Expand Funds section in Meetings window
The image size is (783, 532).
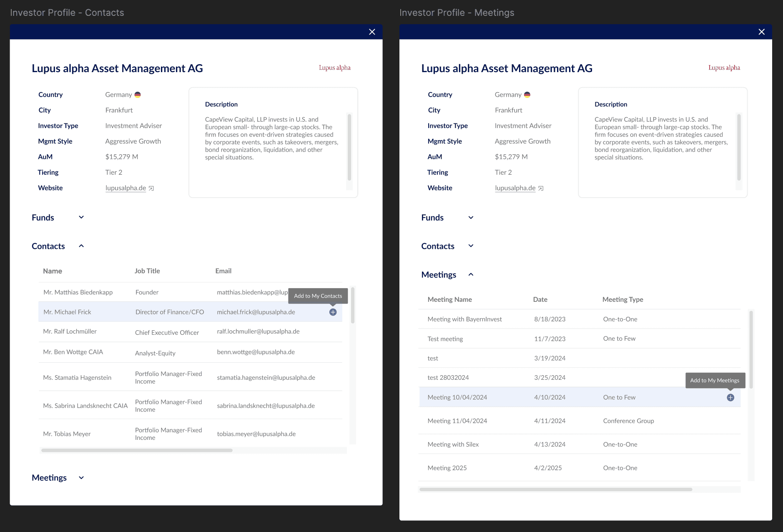[x=471, y=217]
